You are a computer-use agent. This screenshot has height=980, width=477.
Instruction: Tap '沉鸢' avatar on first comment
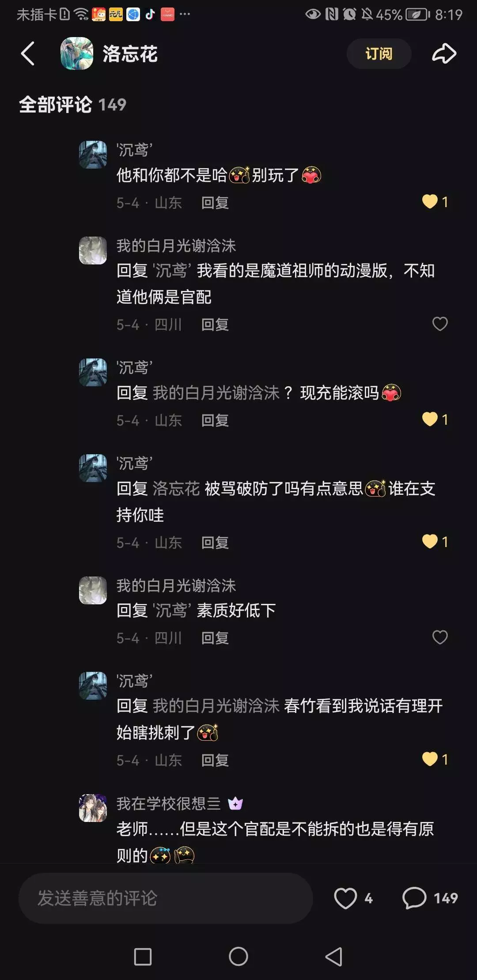coord(93,155)
